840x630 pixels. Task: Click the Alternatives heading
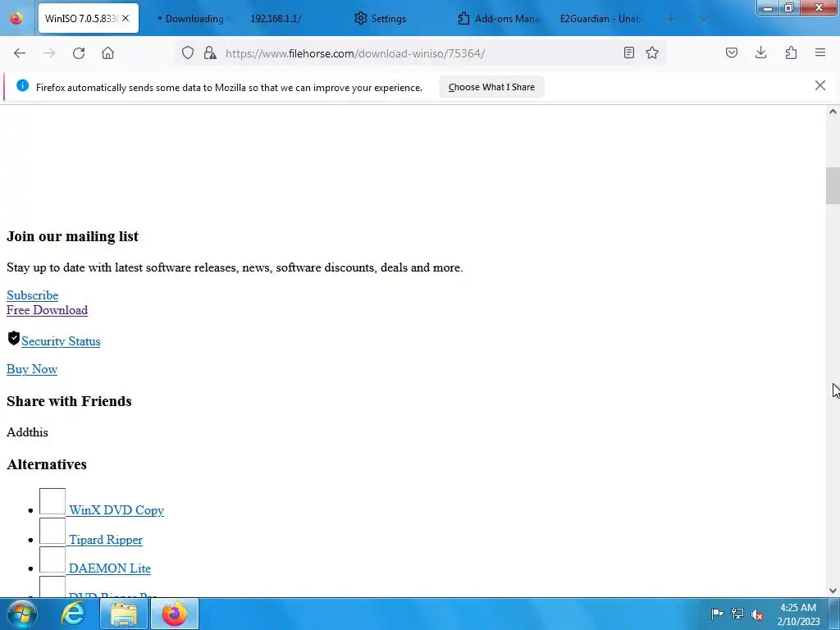47,464
